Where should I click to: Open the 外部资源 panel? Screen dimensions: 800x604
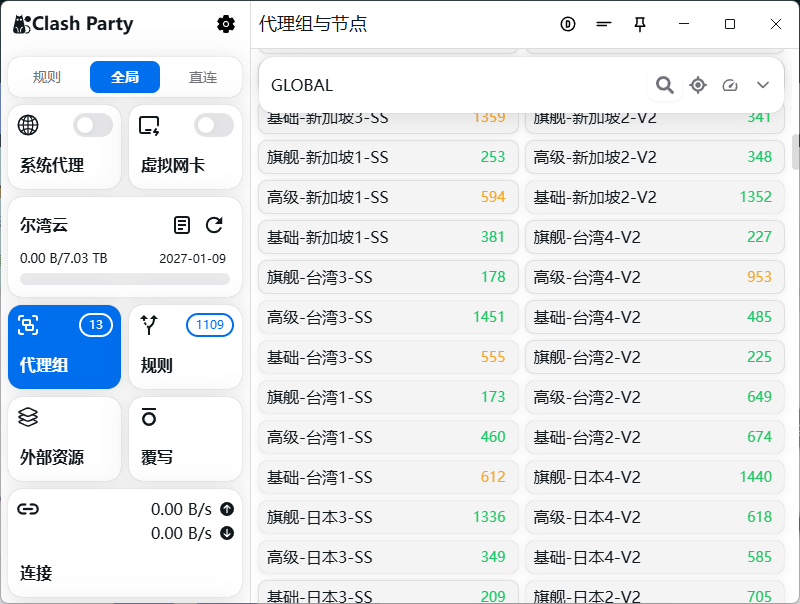(64, 439)
